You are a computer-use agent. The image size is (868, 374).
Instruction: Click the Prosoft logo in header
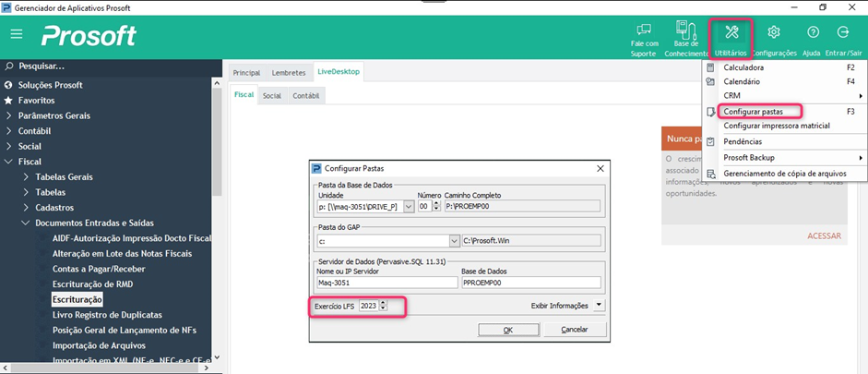[x=89, y=36]
